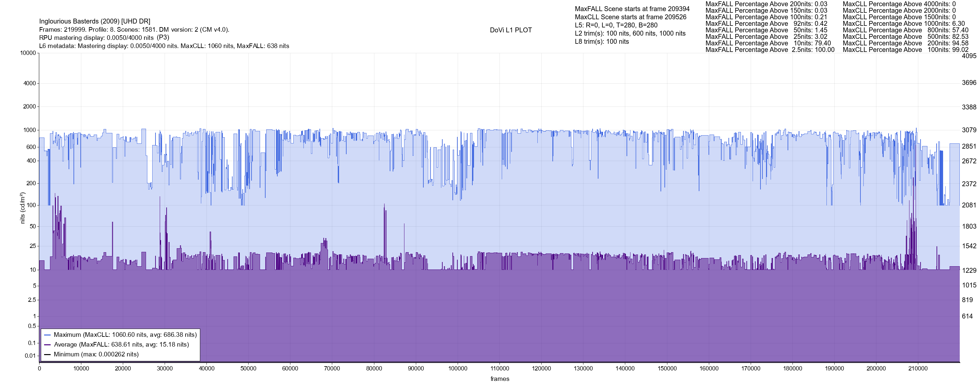Click the 210000 tick on frames axis
This screenshot has height=392, width=980.
coord(918,369)
